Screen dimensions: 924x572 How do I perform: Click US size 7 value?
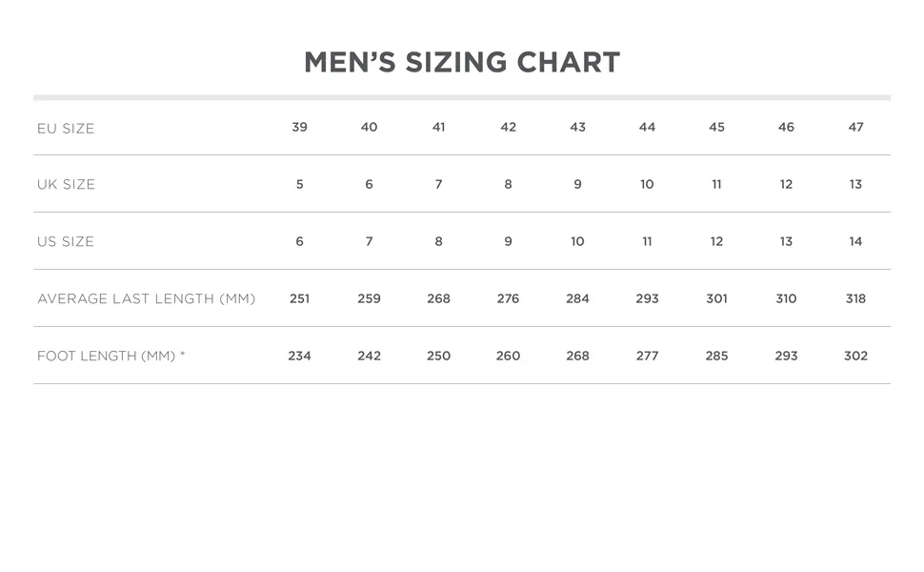pos(369,242)
